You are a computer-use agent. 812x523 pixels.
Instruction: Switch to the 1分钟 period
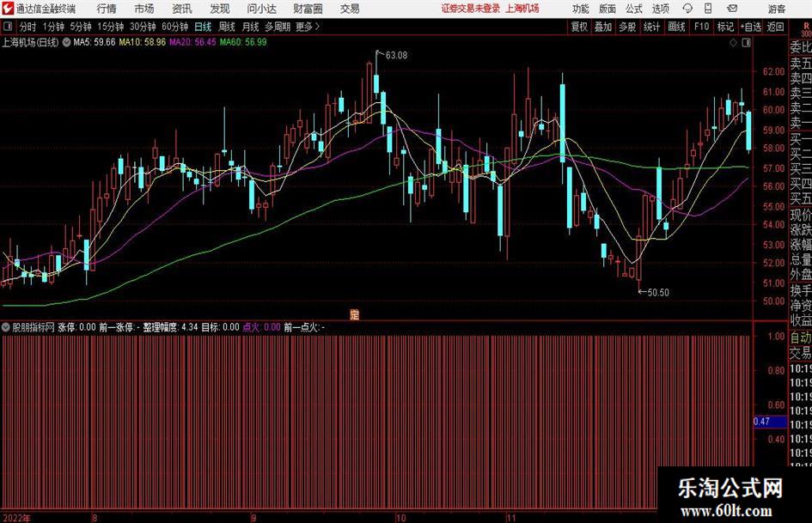pos(53,27)
